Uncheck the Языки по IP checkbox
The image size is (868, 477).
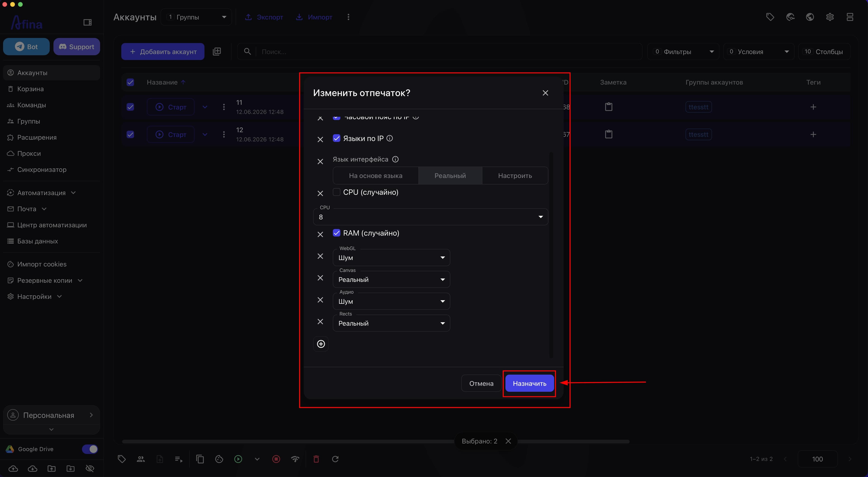click(x=336, y=138)
